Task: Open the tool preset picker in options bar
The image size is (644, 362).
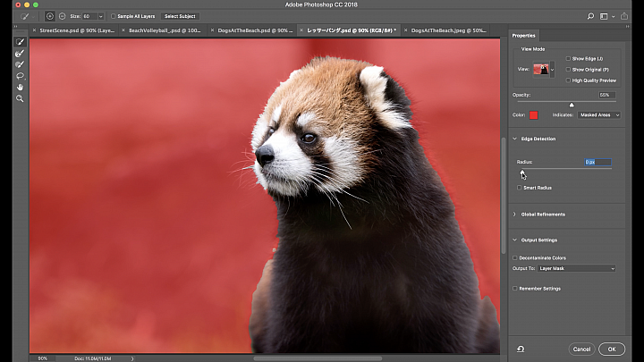Action: pos(26,16)
